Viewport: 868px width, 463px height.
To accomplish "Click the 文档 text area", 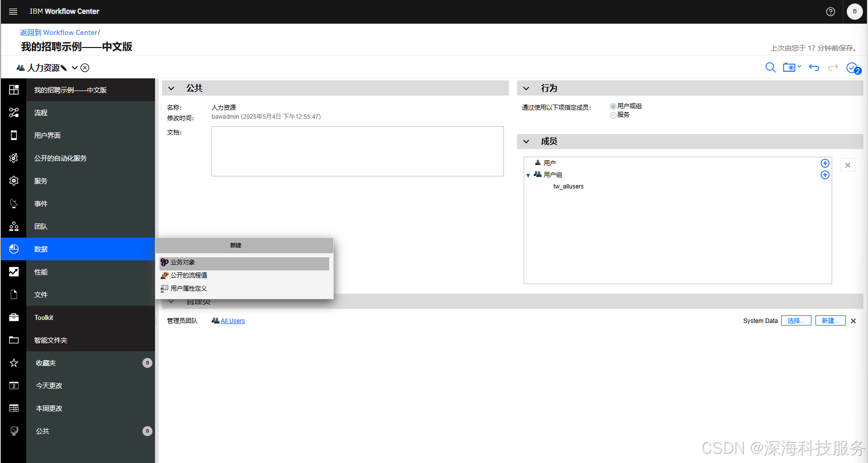I will click(x=358, y=151).
